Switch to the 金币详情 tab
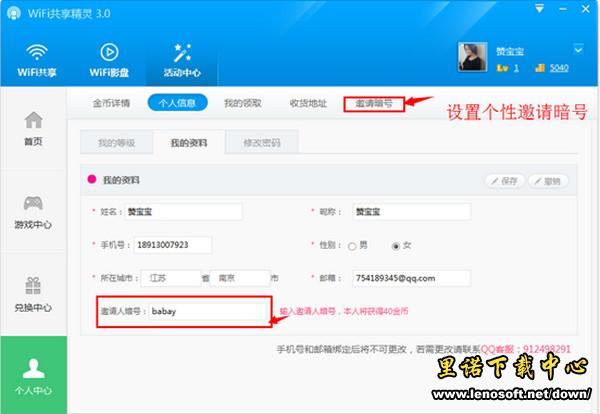Image resolution: width=600 pixels, height=414 pixels. click(x=111, y=103)
